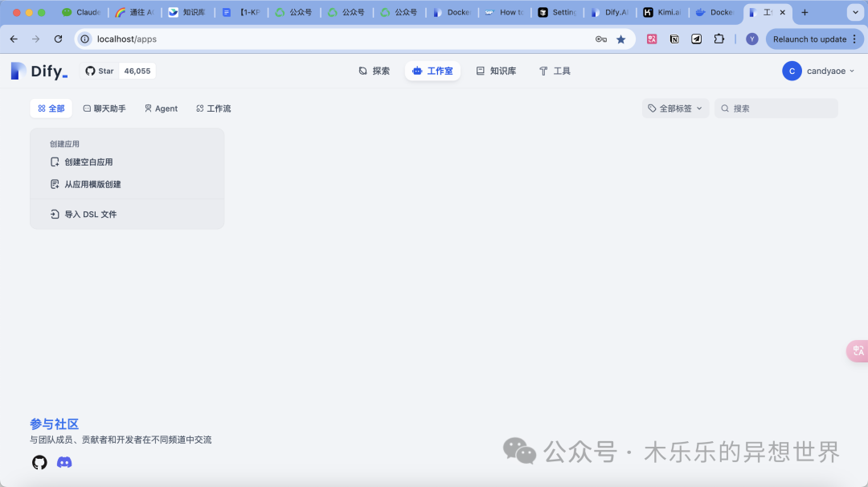
Task: Click the paper-plane extension icon
Action: point(696,39)
